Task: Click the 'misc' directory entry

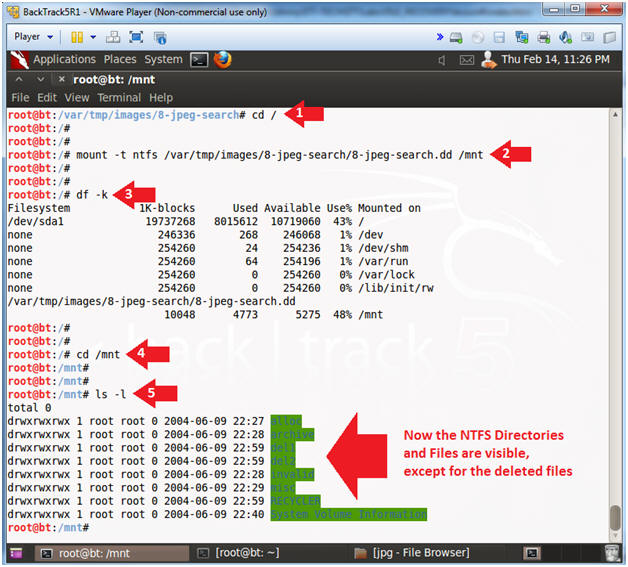Action: point(283,488)
